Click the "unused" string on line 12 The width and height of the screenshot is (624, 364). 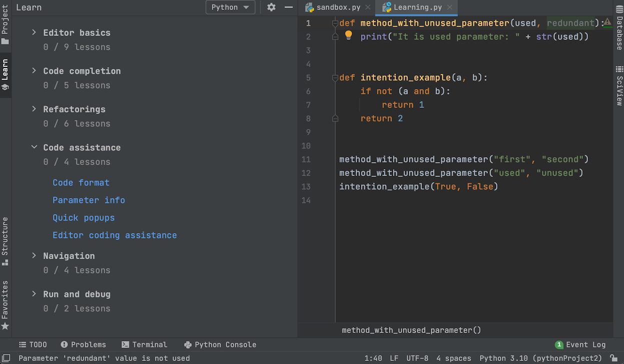[557, 173]
